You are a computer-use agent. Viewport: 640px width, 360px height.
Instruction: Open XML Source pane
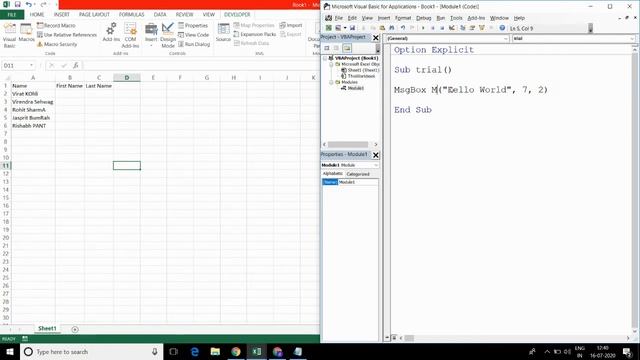(223, 32)
